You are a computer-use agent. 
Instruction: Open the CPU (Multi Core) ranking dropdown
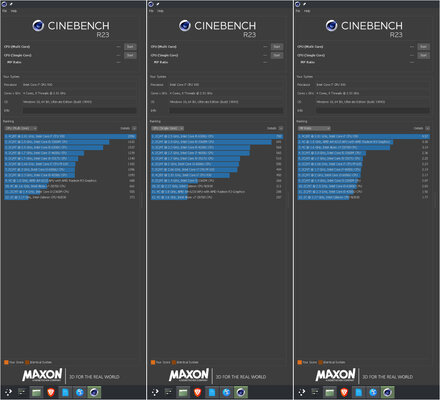click(x=20, y=128)
